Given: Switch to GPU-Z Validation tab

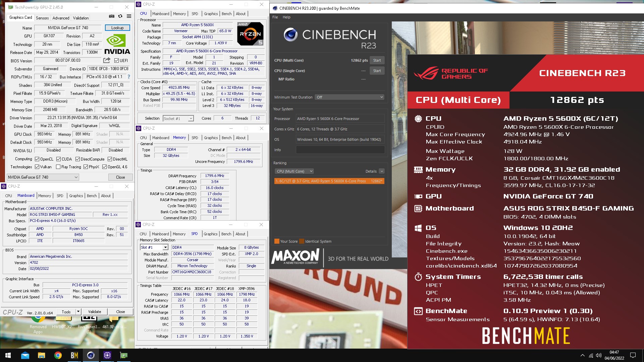Looking at the screenshot, I should pos(81,18).
